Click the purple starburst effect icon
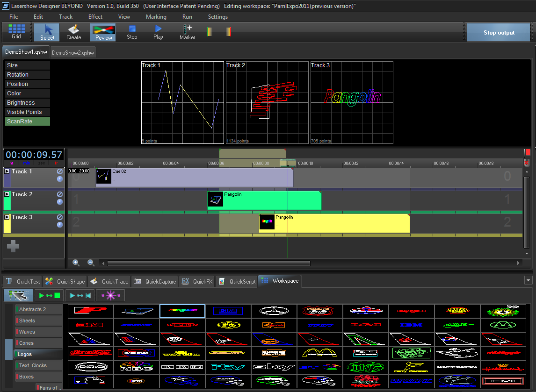 click(110, 295)
